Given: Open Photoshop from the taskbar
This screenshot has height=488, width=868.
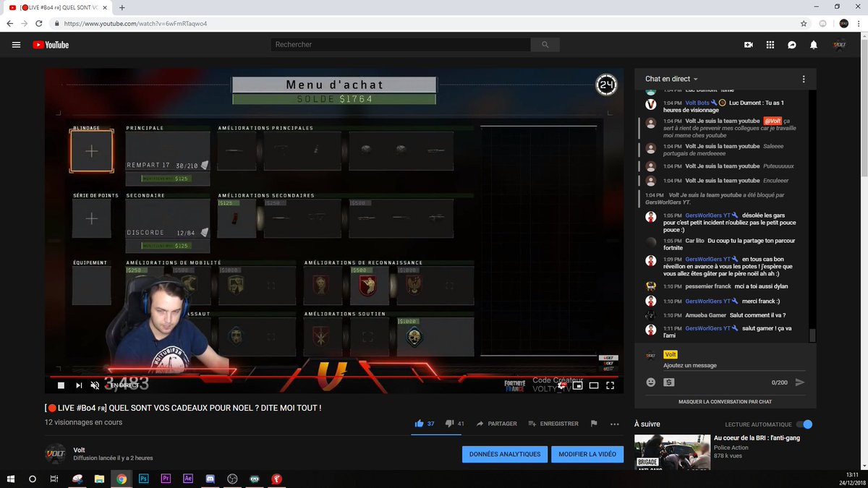Looking at the screenshot, I should point(143,479).
